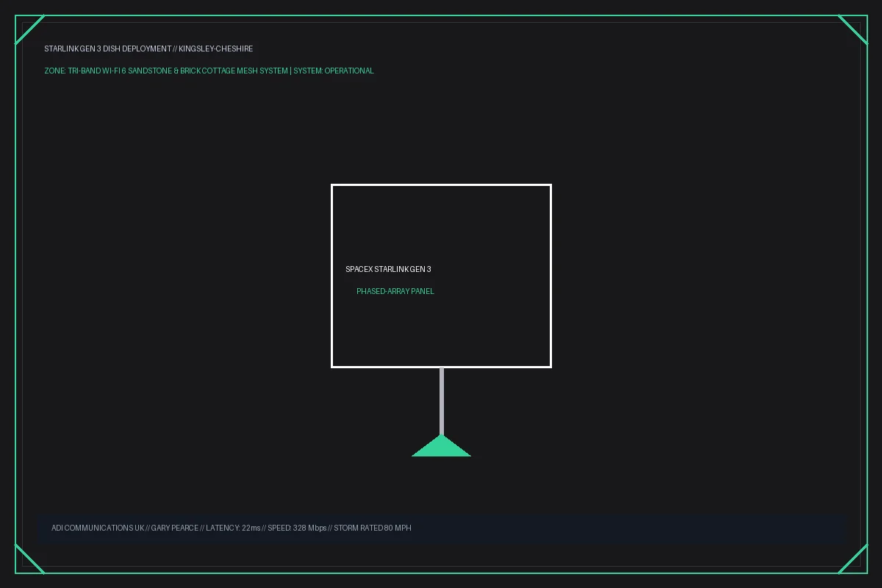Screen dimensions: 882x588
Task: Click the title 'STARLINK GEN 3 DISH DEPLOYMENT // KINGSLEY-CHESHIRE'
Action: pos(148,49)
